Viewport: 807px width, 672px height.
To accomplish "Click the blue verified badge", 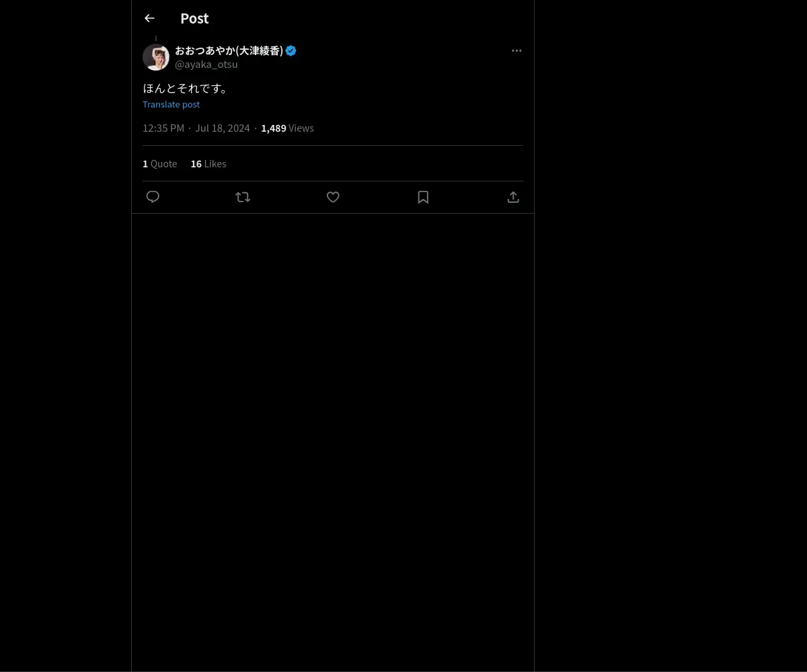I will coord(291,50).
